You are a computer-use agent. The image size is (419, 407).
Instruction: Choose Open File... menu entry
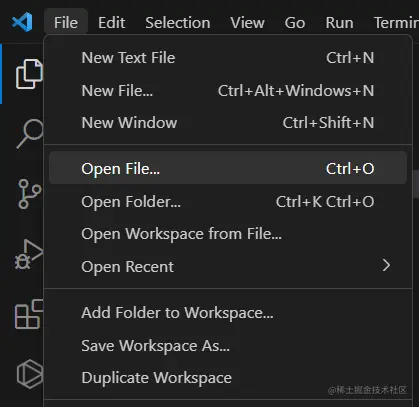228,168
